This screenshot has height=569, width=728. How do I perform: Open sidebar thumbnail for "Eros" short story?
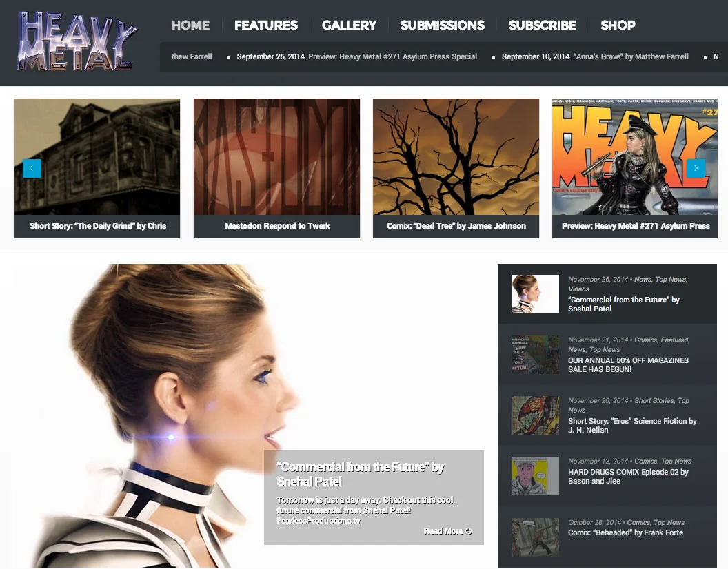[x=536, y=415]
